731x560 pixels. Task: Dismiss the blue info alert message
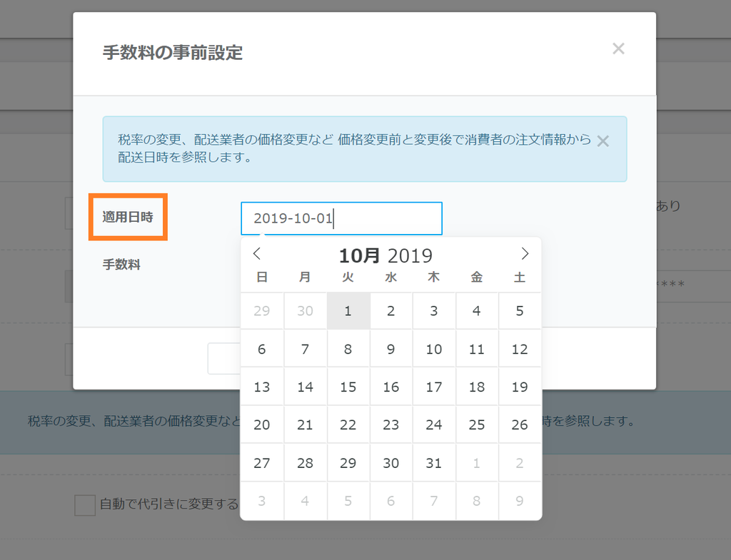(x=603, y=141)
